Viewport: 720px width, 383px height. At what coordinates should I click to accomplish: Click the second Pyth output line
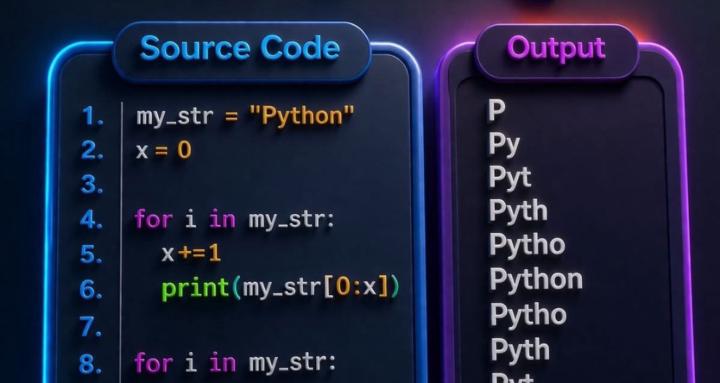(520, 350)
